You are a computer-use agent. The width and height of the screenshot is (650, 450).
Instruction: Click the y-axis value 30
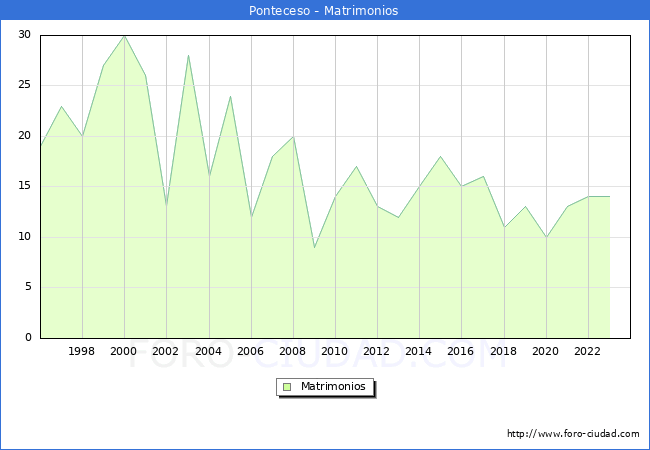coord(24,34)
